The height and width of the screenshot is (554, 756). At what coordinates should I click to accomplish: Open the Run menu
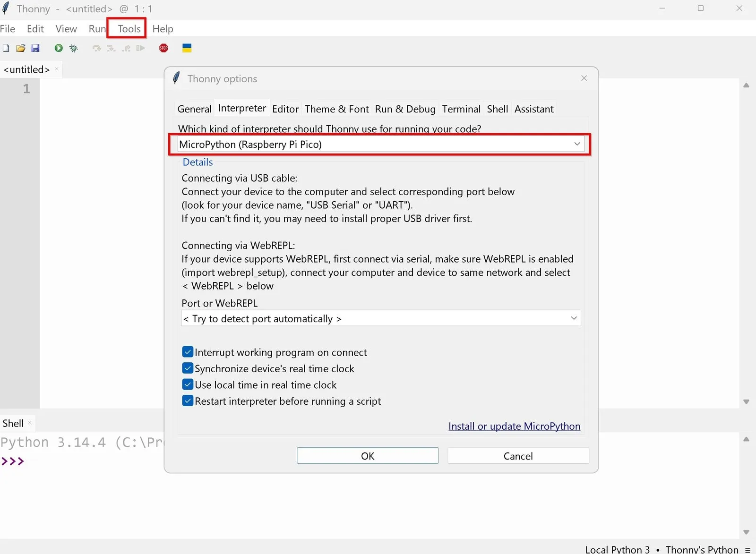[97, 29]
